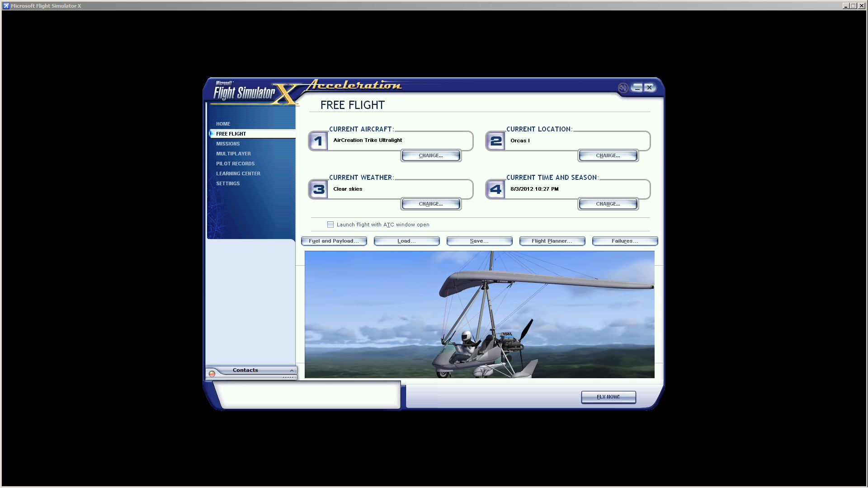The width and height of the screenshot is (868, 488).
Task: Change the current time and season
Action: (x=608, y=204)
